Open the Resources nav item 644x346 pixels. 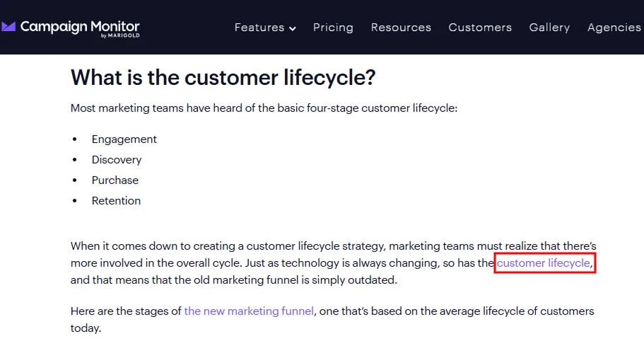pos(401,28)
